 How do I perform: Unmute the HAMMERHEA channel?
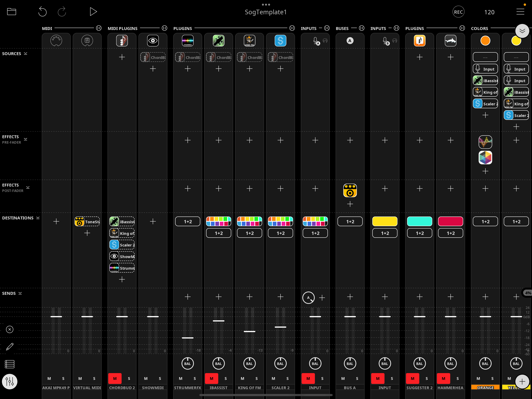[x=443, y=379]
